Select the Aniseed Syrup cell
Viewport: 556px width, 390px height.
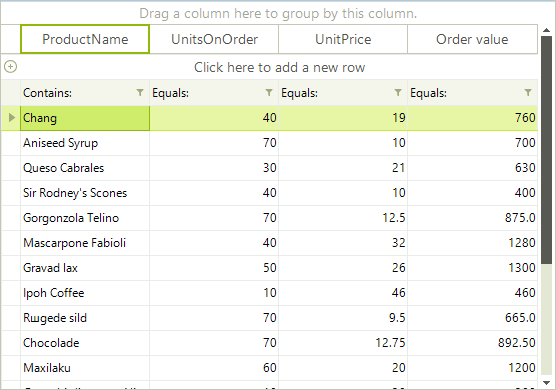tap(85, 143)
